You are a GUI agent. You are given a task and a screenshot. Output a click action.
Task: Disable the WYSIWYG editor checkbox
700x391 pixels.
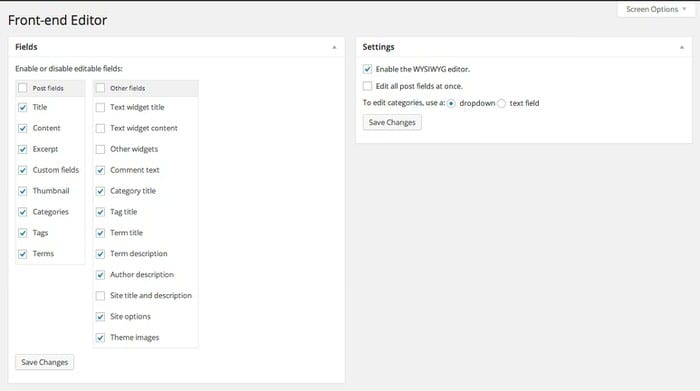367,69
